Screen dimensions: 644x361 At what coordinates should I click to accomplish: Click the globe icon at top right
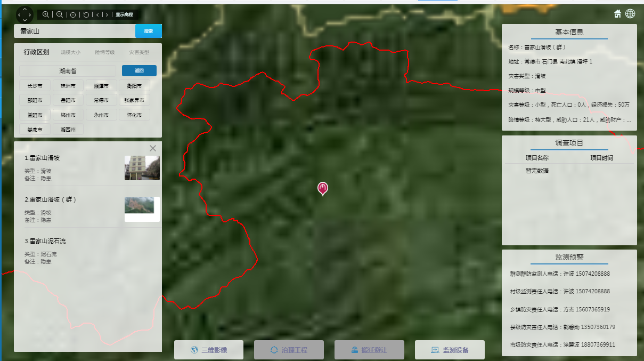(x=630, y=14)
